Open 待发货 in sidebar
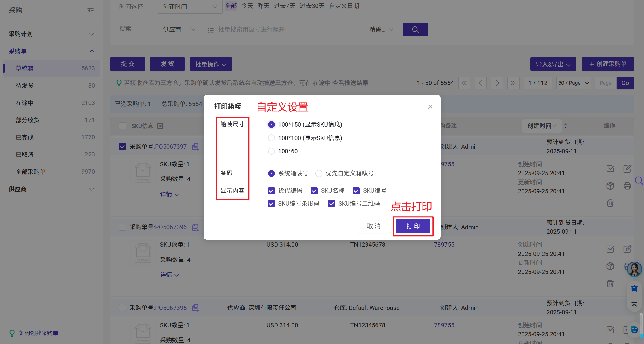Image resolution: width=644 pixels, height=344 pixels. [25, 86]
